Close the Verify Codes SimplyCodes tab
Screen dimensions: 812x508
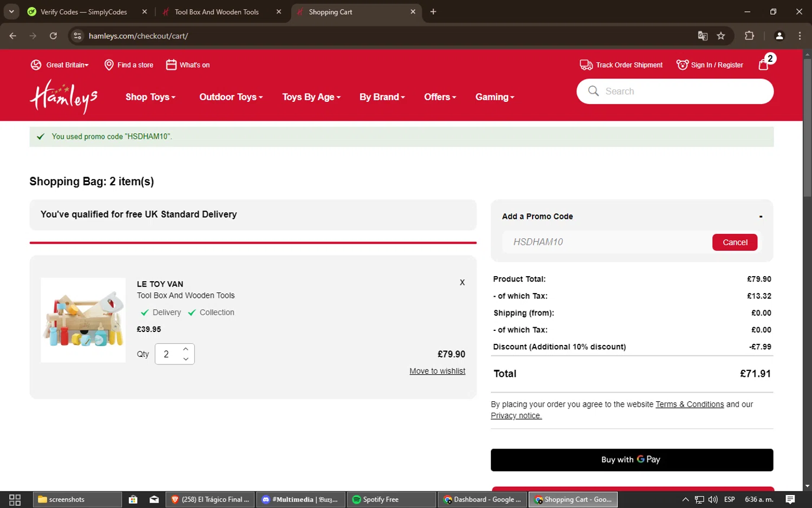[145, 11]
